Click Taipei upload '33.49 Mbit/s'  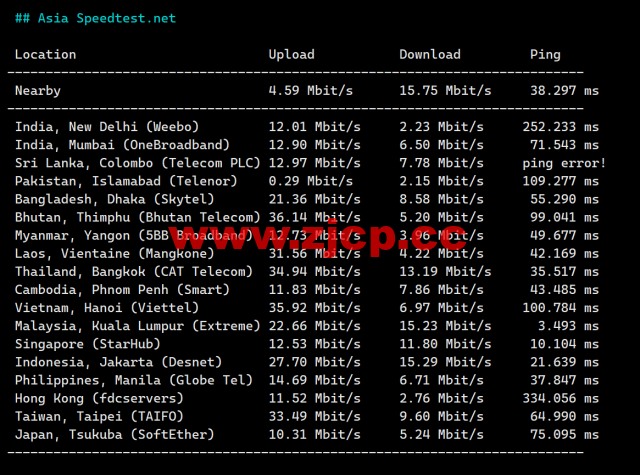(315, 417)
